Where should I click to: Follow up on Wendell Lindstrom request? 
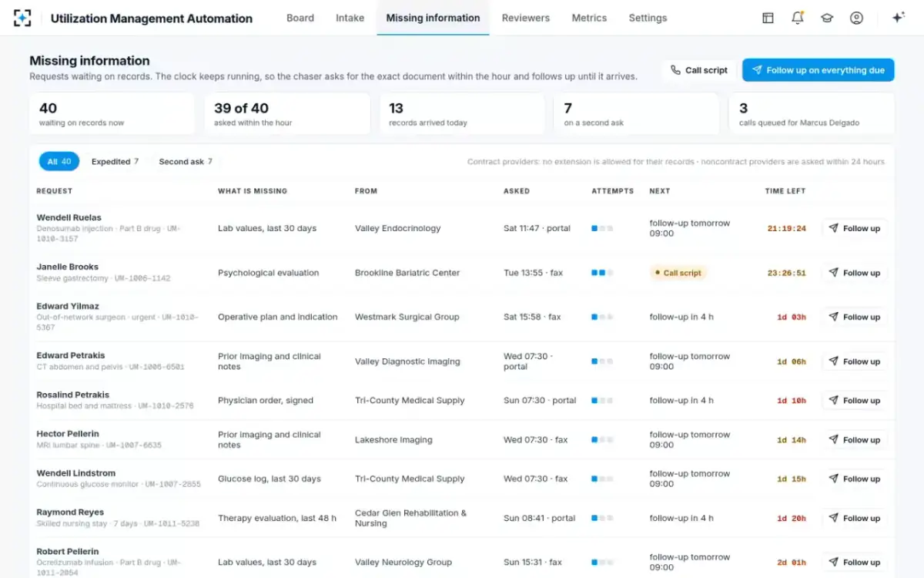tap(854, 479)
